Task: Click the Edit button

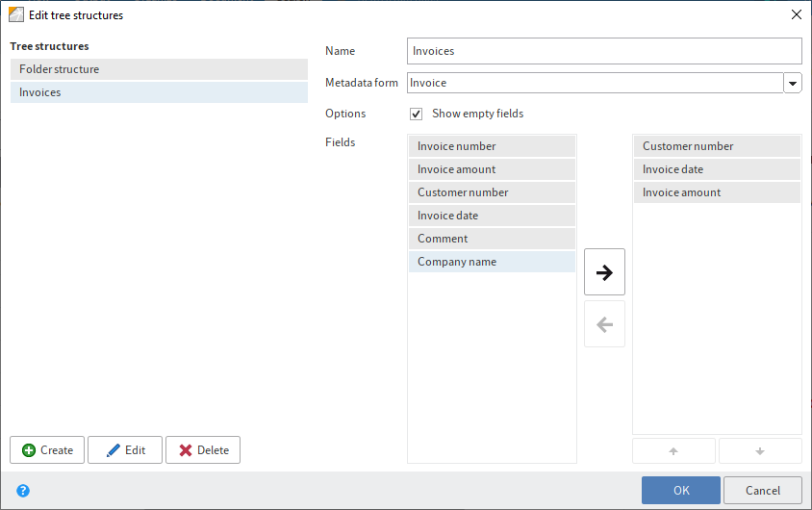Action: point(125,450)
